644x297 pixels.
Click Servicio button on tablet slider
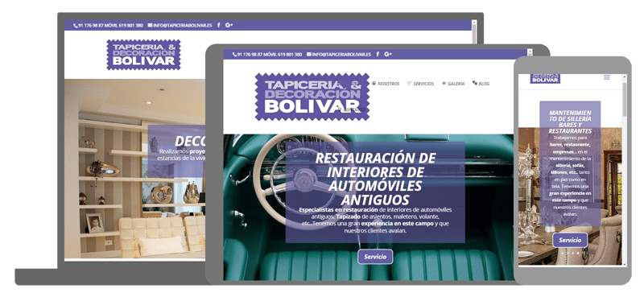(375, 257)
